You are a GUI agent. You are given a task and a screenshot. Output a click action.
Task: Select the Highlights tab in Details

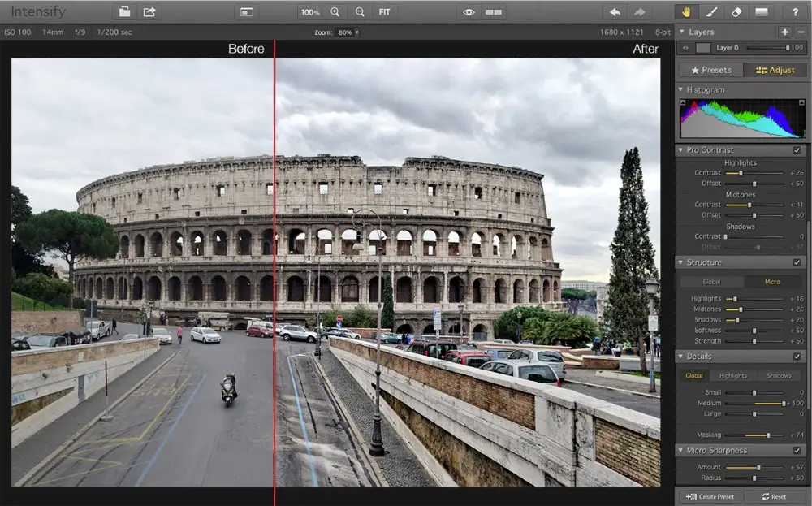732,375
